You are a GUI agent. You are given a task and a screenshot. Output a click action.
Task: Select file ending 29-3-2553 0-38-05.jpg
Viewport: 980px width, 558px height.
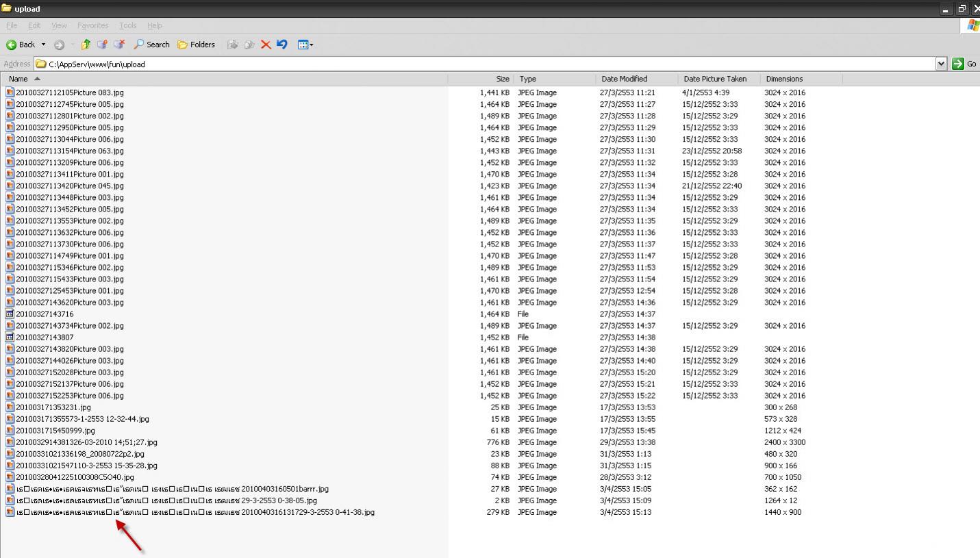166,500
